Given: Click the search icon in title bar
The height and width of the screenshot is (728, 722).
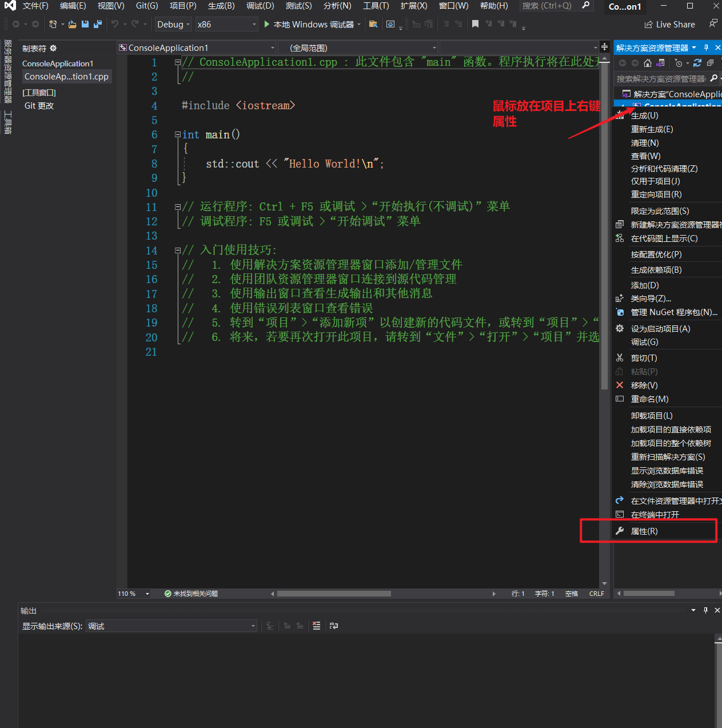Looking at the screenshot, I should pos(586,5).
